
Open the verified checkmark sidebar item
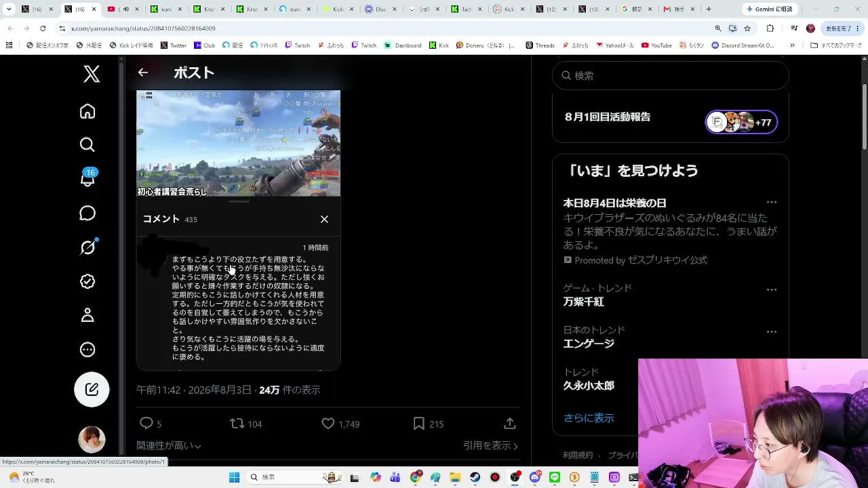[x=87, y=281]
